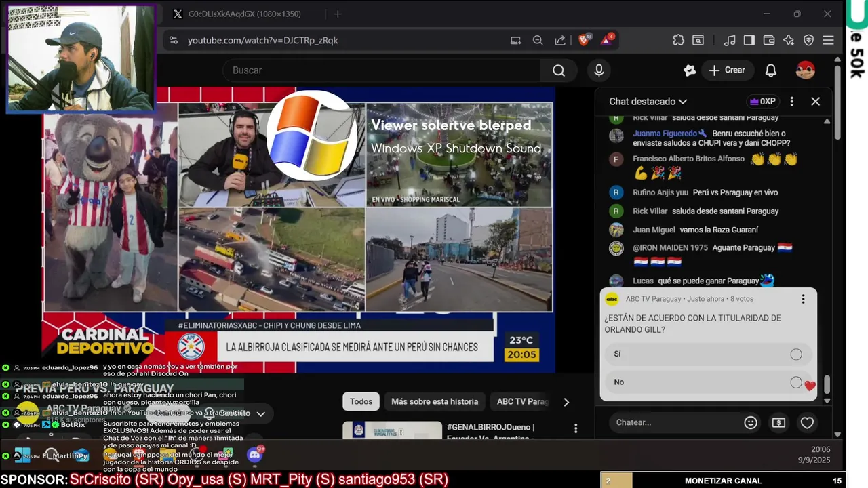
Task: Activate voice search microphone icon
Action: [x=599, y=70]
